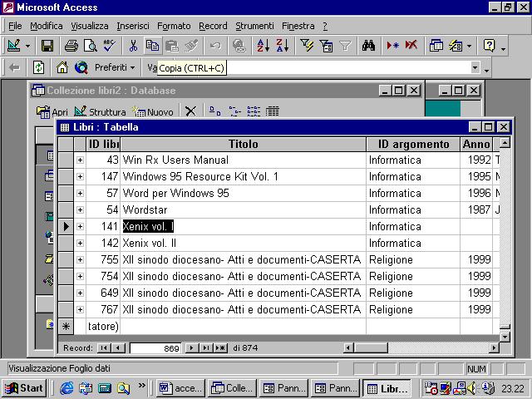Sort descending with the Z-A icon

pyautogui.click(x=283, y=46)
